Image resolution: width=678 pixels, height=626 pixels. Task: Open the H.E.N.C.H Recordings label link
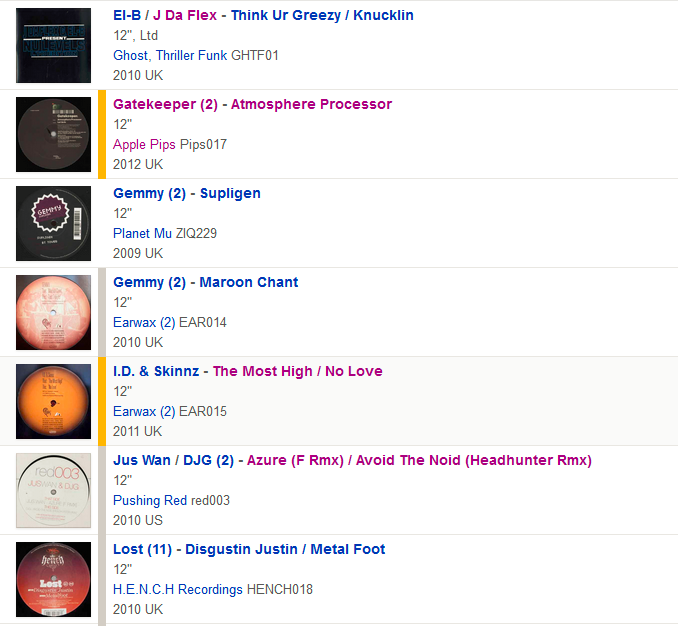click(178, 590)
